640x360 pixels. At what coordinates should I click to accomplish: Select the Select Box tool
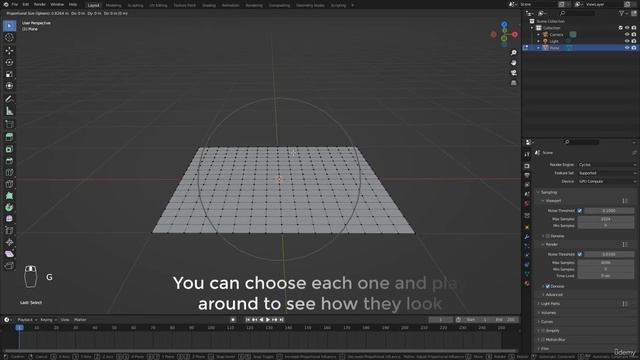tap(9, 26)
